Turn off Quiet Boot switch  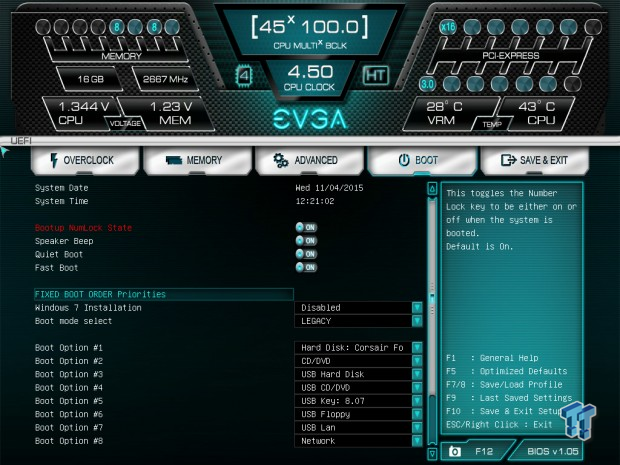click(x=306, y=254)
